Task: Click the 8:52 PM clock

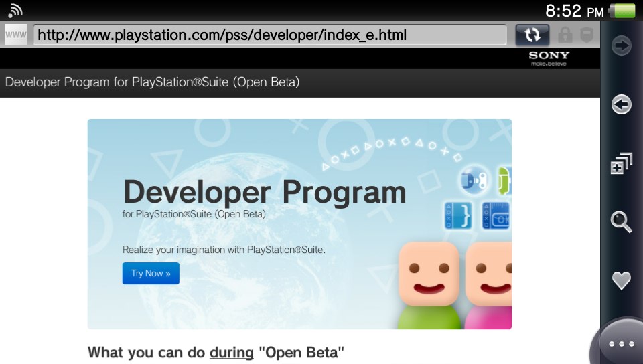Action: (575, 11)
